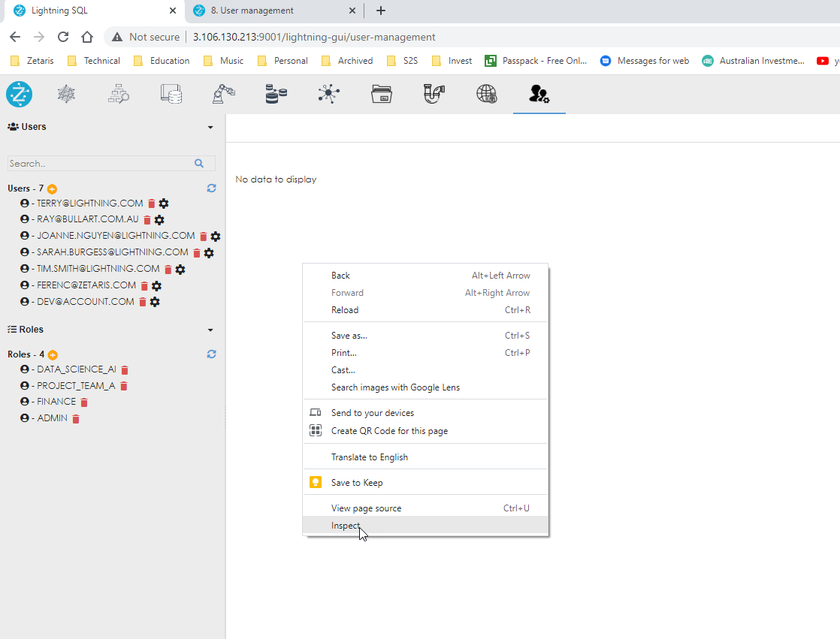Viewport: 840px width, 639px height.
Task: Open settings for FERENC@ZETARIS.COM
Action: pos(156,286)
